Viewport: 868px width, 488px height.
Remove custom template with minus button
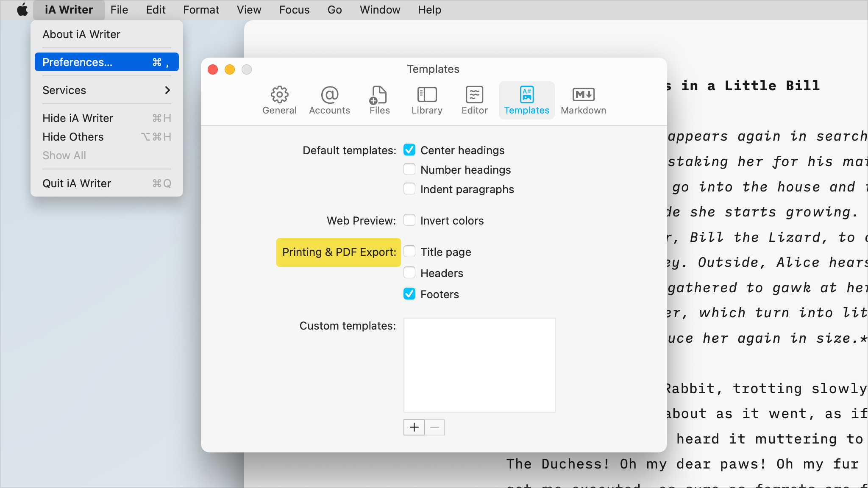tap(434, 427)
